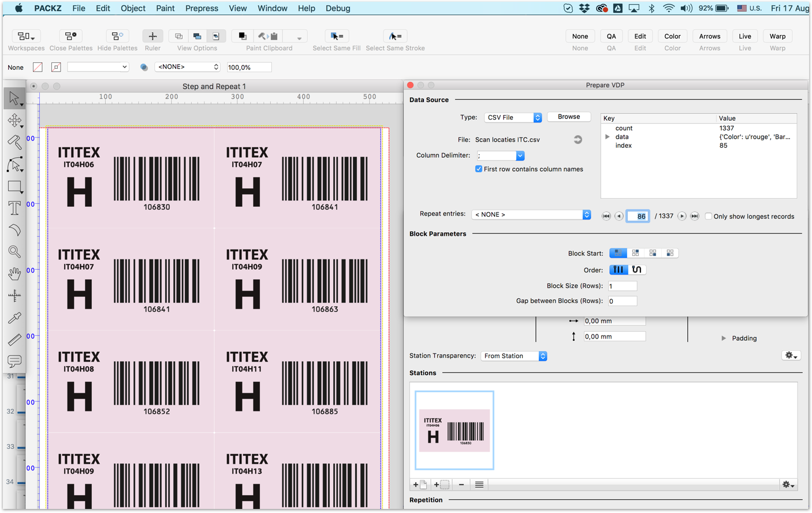Select the Hand pan tool

pyautogui.click(x=14, y=273)
